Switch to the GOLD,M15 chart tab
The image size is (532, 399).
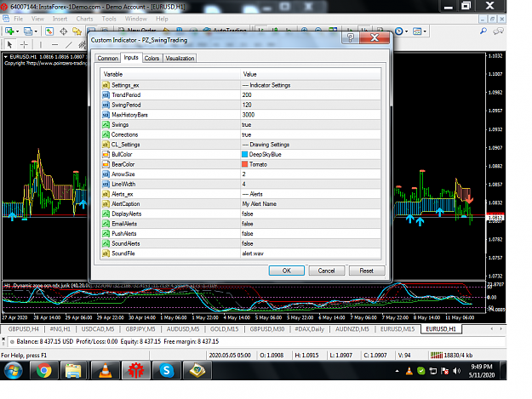(224, 329)
